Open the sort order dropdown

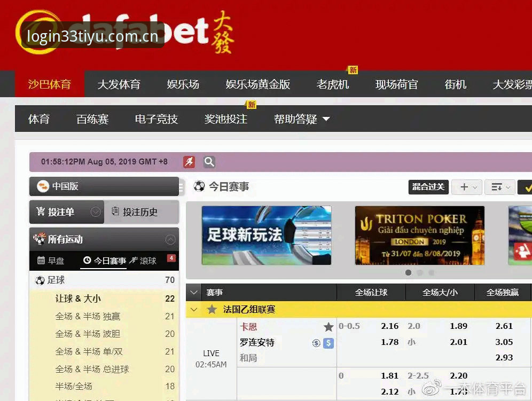[500, 187]
